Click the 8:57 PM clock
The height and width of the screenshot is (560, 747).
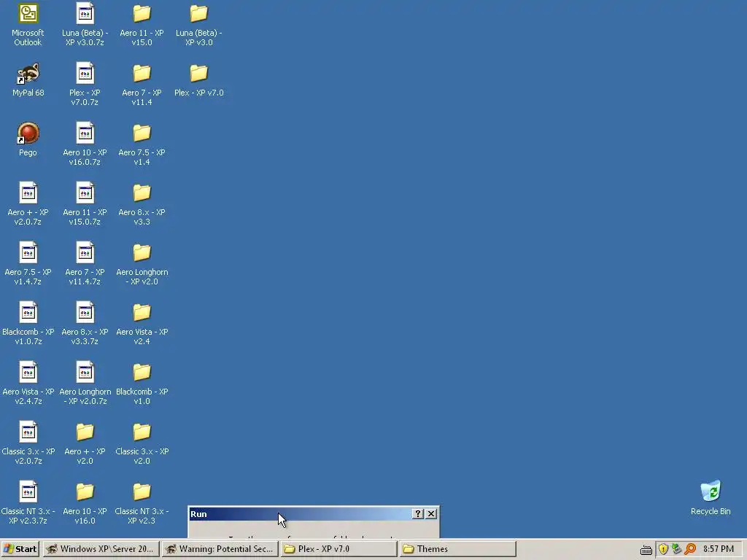click(x=718, y=549)
